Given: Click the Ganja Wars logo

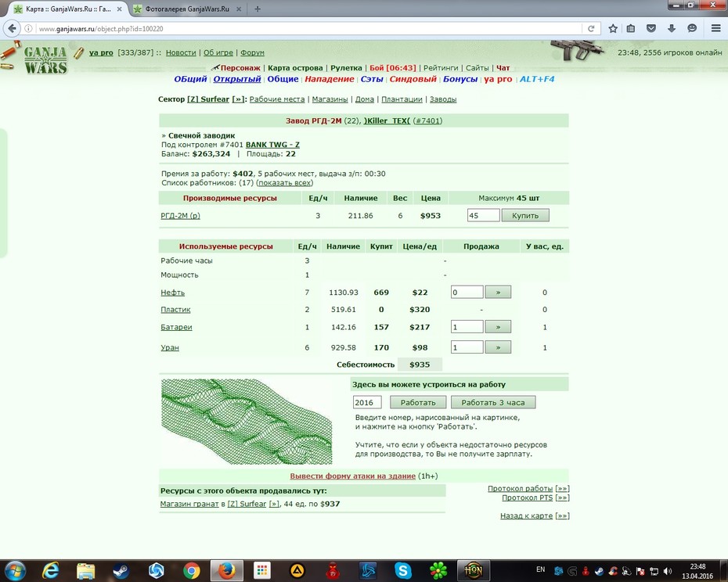Looking at the screenshot, I should (45, 60).
